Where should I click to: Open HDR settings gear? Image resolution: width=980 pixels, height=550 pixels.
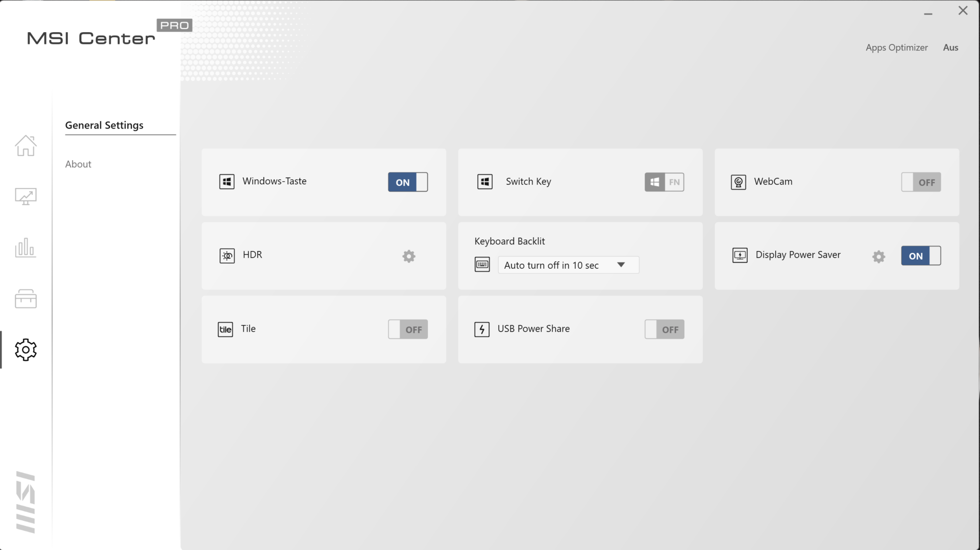409,256
